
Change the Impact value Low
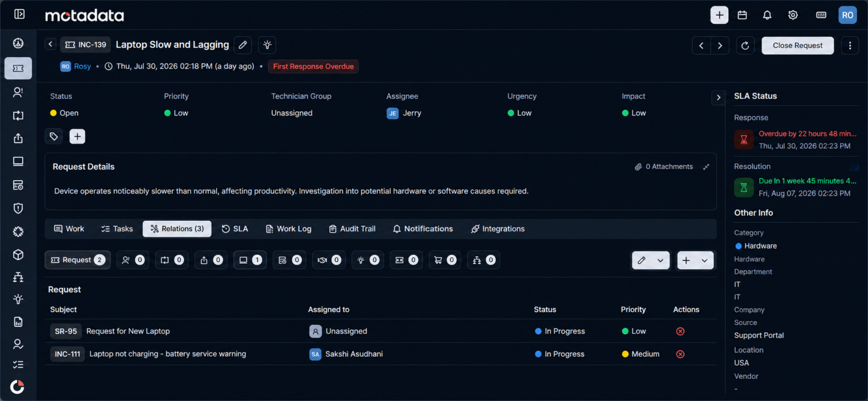[634, 113]
